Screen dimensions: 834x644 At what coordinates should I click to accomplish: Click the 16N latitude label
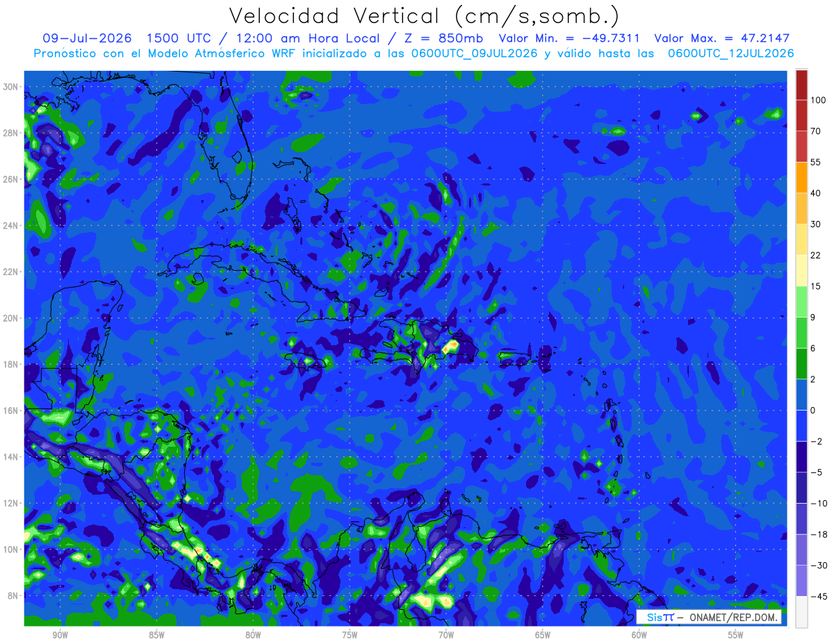point(11,411)
